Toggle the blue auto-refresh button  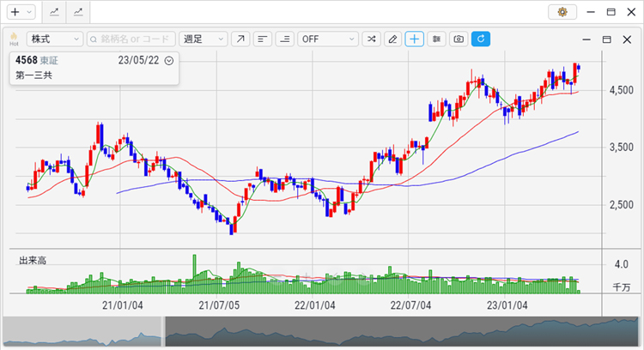coord(481,39)
